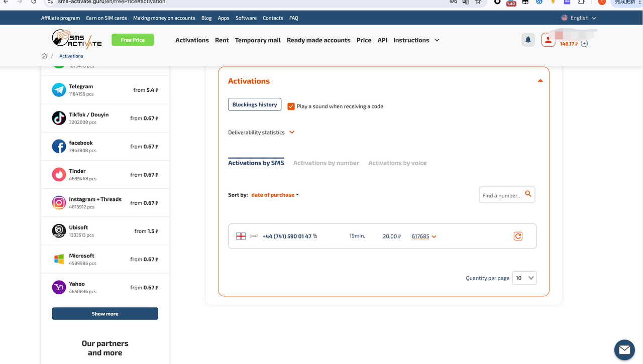Open Ready made accounts nav item
Screen dimensions: 643x364
(318, 40)
